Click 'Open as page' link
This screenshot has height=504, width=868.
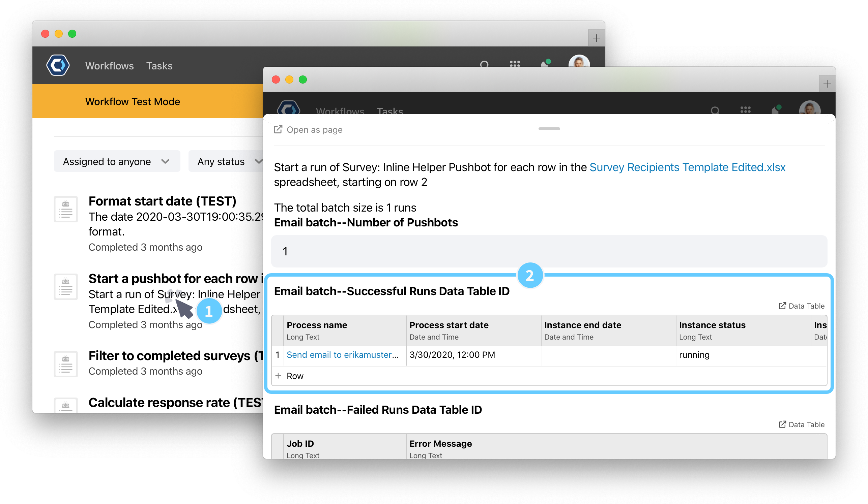pos(314,130)
